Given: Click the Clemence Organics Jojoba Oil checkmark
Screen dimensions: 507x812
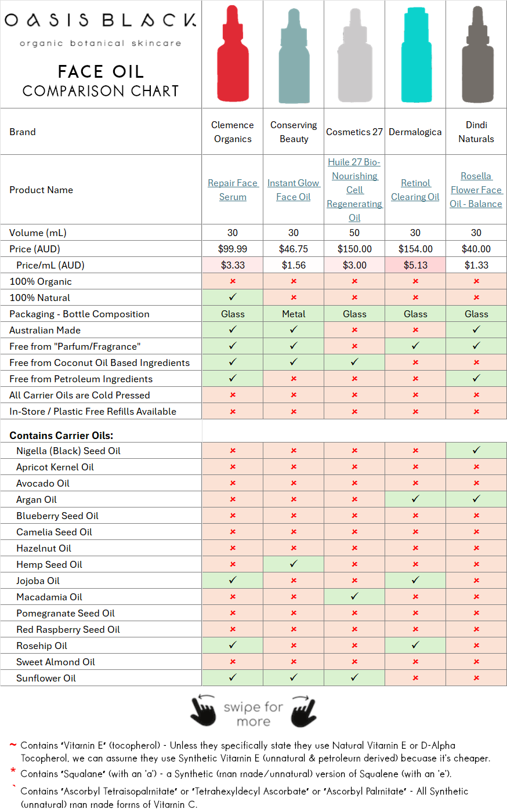Looking at the screenshot, I should [x=233, y=580].
